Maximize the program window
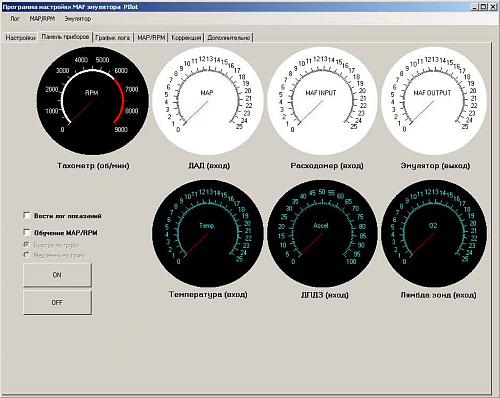Image resolution: width=500 pixels, height=398 pixels. point(483,6)
